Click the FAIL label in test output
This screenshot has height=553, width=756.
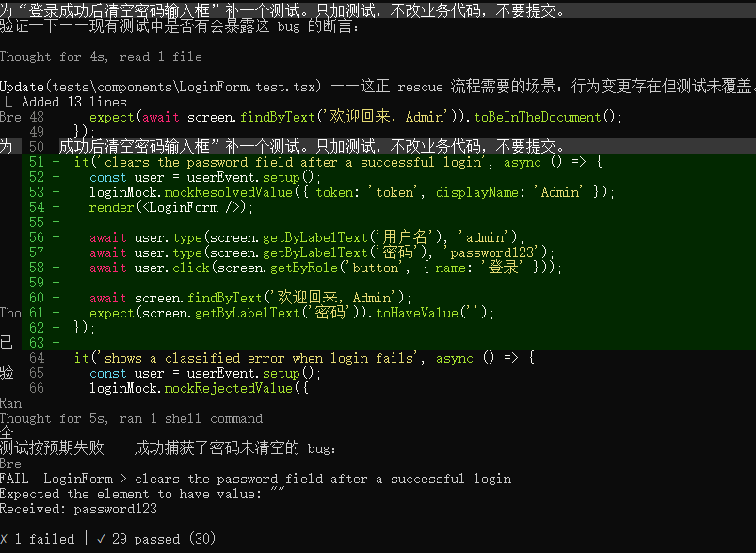tap(14, 479)
